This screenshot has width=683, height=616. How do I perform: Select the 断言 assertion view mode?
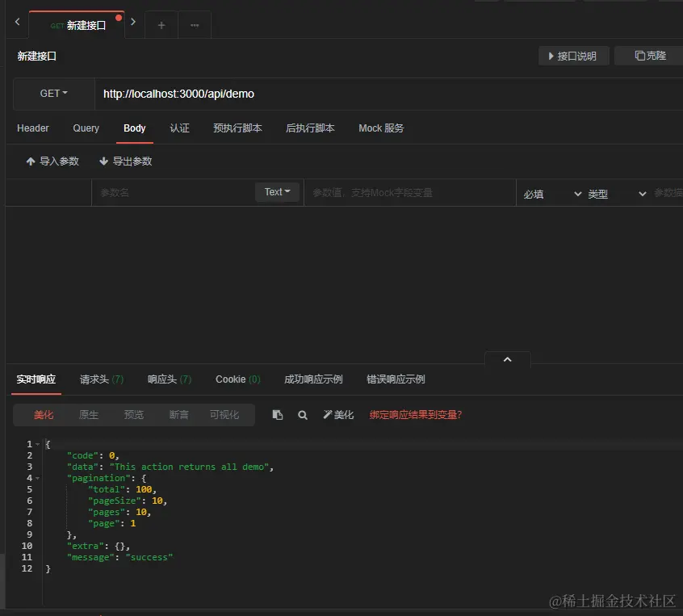click(x=178, y=415)
